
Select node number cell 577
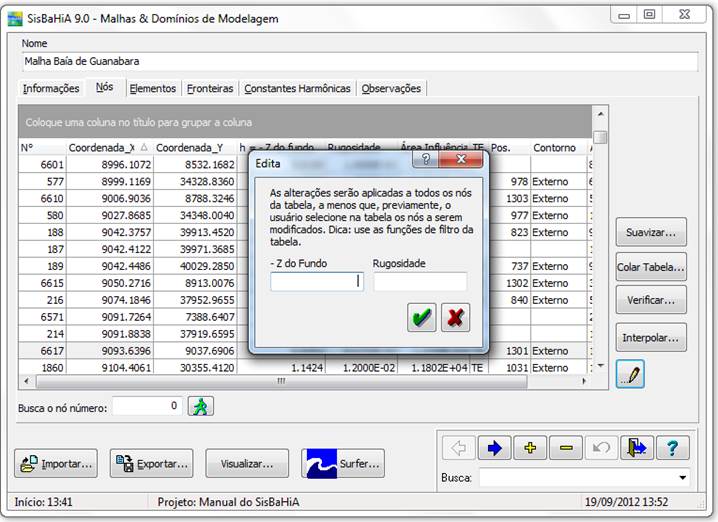click(x=42, y=181)
